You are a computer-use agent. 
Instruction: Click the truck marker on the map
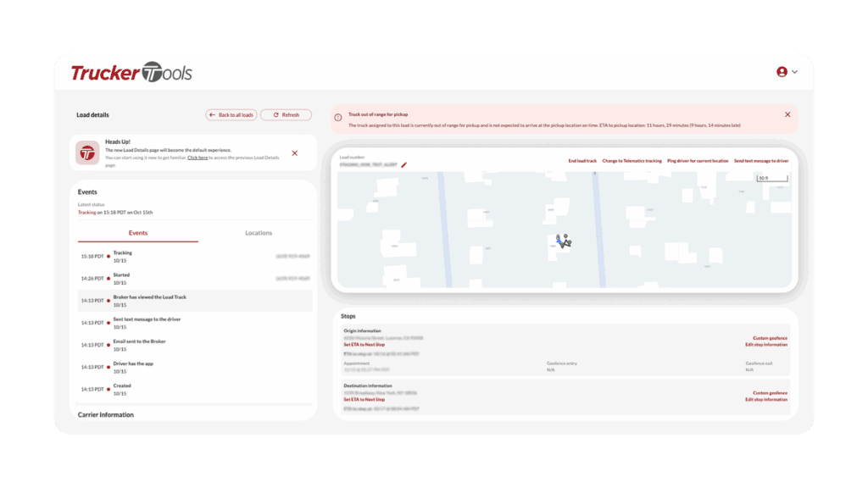point(563,241)
